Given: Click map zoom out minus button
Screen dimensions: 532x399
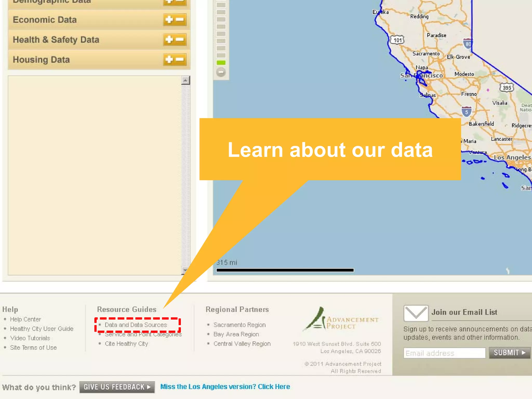Looking at the screenshot, I should click(x=221, y=72).
